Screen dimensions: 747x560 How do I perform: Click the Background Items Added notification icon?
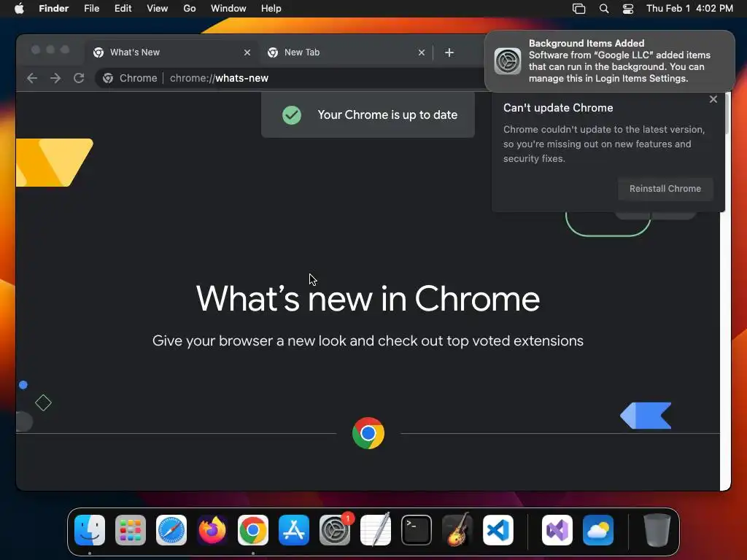click(508, 61)
